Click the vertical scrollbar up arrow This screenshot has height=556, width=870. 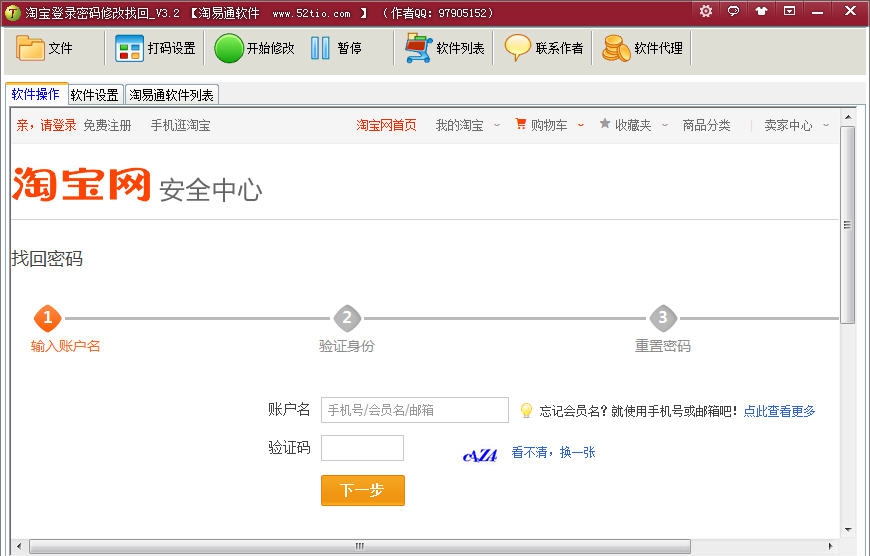click(x=847, y=117)
